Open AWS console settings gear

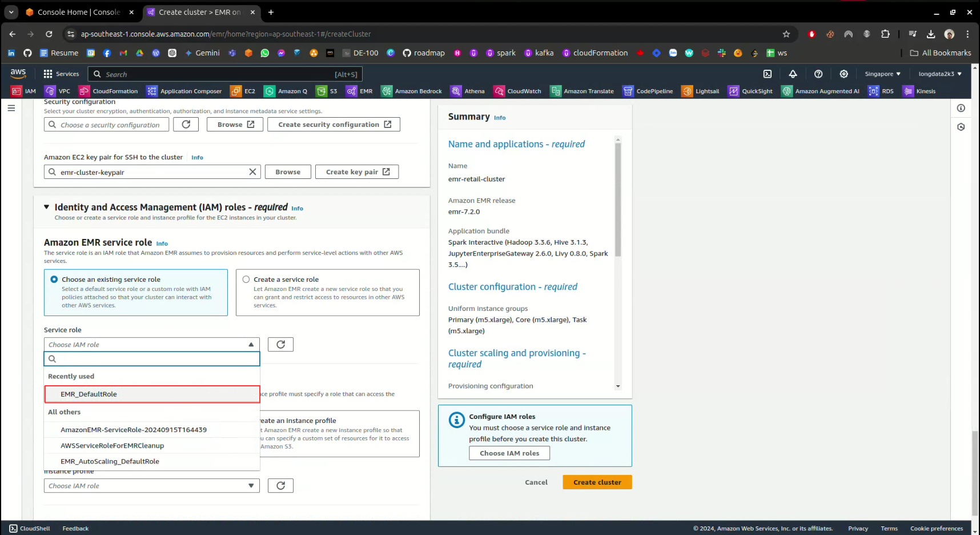844,74
